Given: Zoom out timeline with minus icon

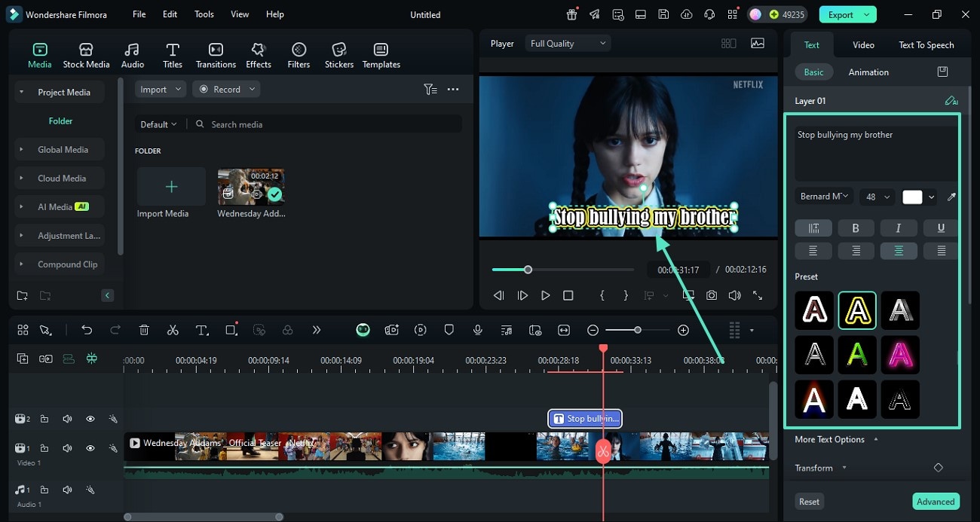Looking at the screenshot, I should (x=593, y=330).
